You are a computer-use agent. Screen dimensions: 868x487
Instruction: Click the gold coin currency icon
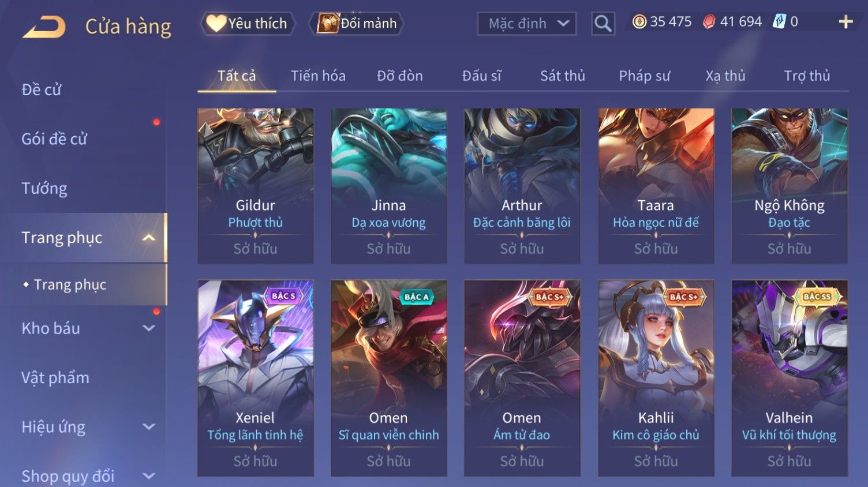coord(639,22)
